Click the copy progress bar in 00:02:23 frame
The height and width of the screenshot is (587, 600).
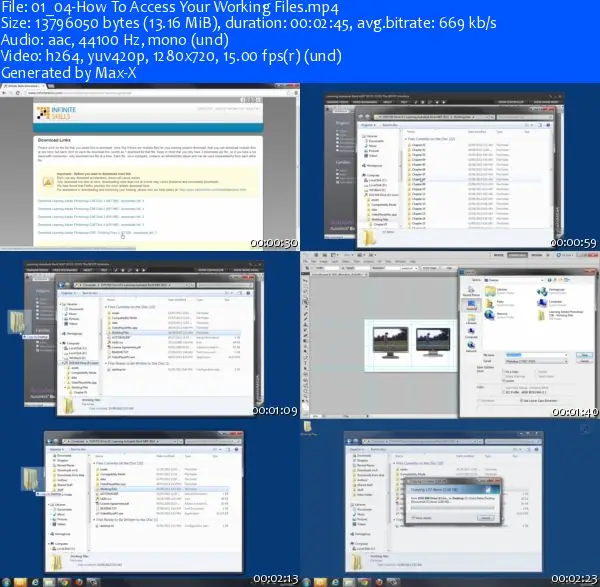coord(452,508)
